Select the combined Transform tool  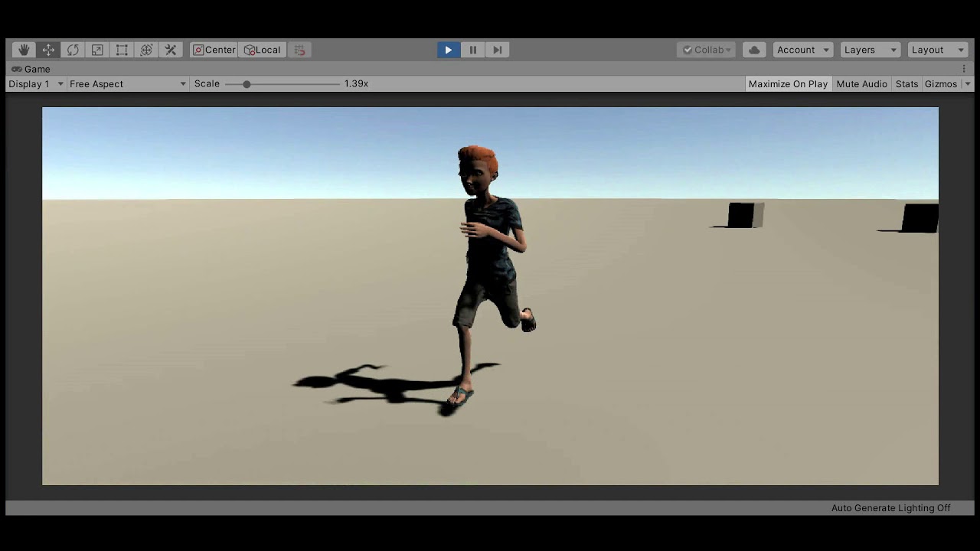(146, 50)
